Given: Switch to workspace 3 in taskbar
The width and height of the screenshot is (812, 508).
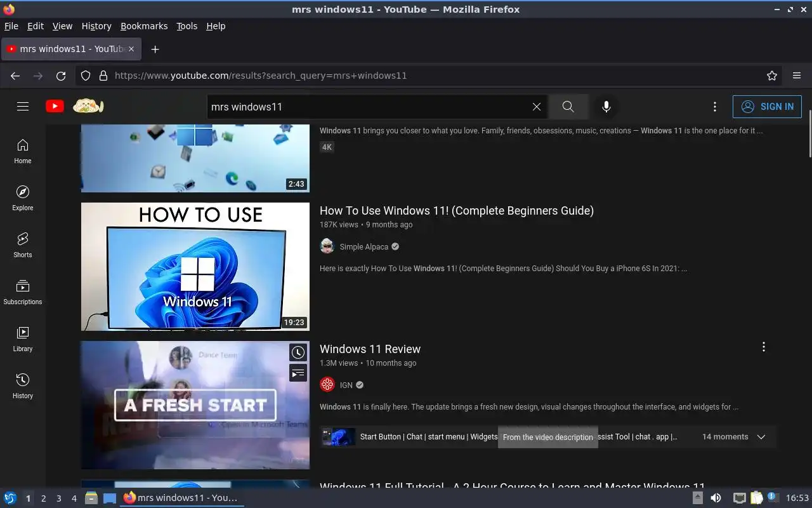Looking at the screenshot, I should coord(59,498).
